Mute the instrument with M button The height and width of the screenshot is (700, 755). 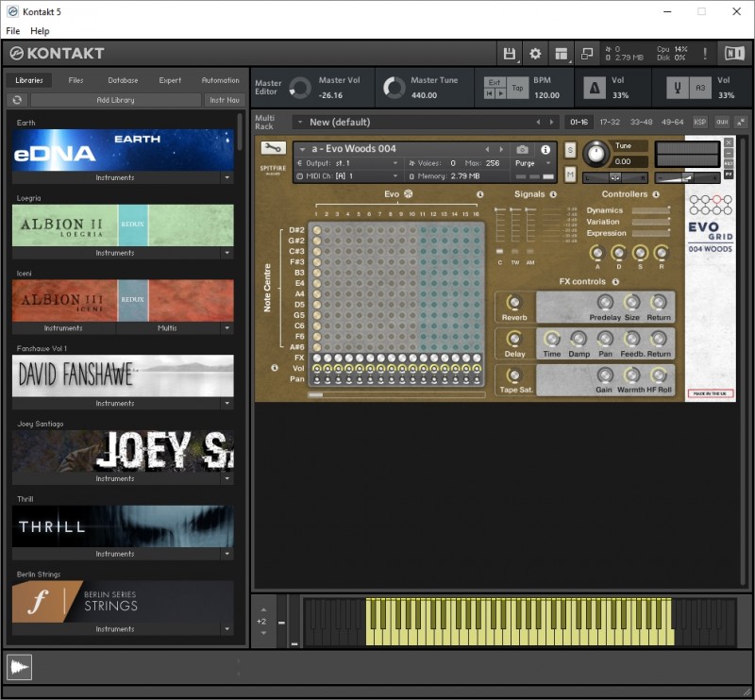click(x=570, y=174)
